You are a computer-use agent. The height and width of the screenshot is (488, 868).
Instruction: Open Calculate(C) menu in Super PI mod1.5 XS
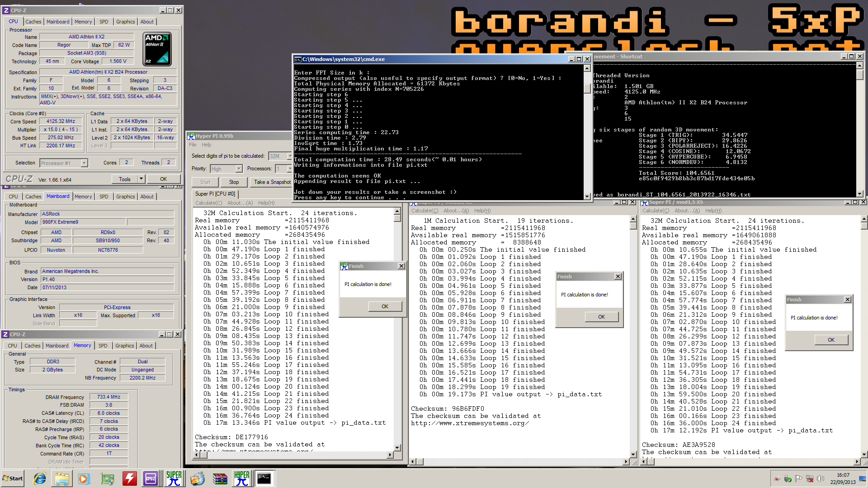point(656,211)
